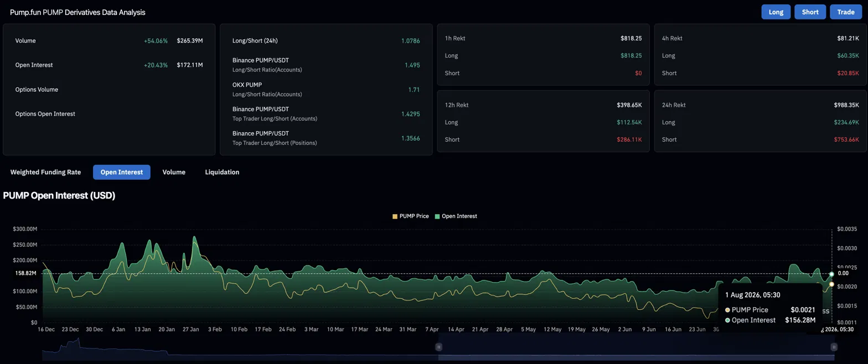Viewport: 868px width, 364px height.
Task: Click the Options Open Interest row
Action: pos(109,114)
